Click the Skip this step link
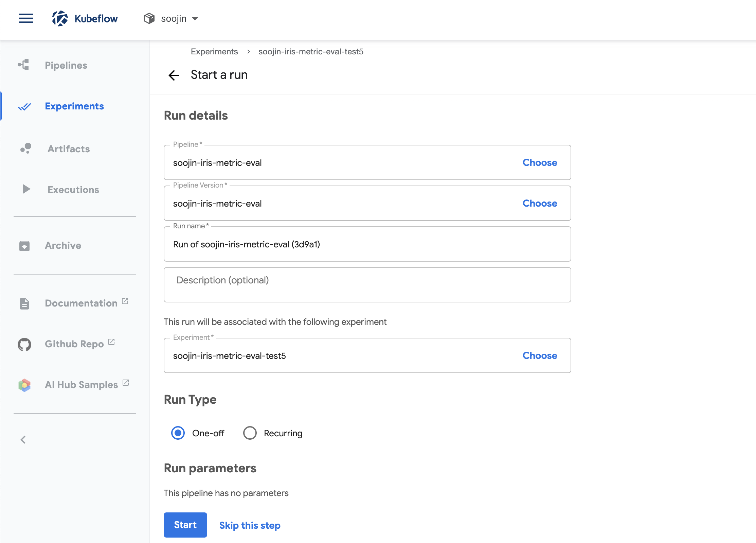This screenshot has width=756, height=543. (250, 525)
